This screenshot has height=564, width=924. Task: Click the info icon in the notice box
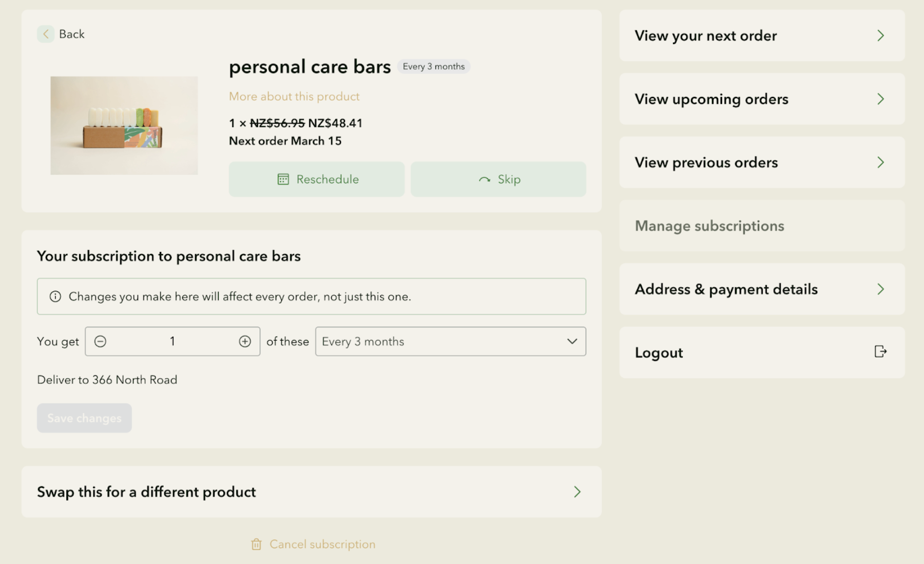tap(55, 297)
